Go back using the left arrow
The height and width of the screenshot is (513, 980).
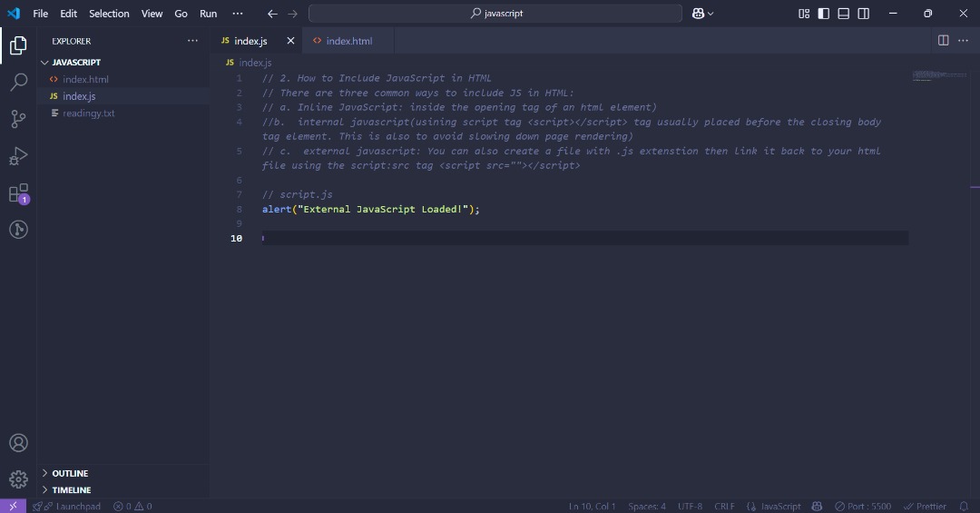pyautogui.click(x=272, y=13)
